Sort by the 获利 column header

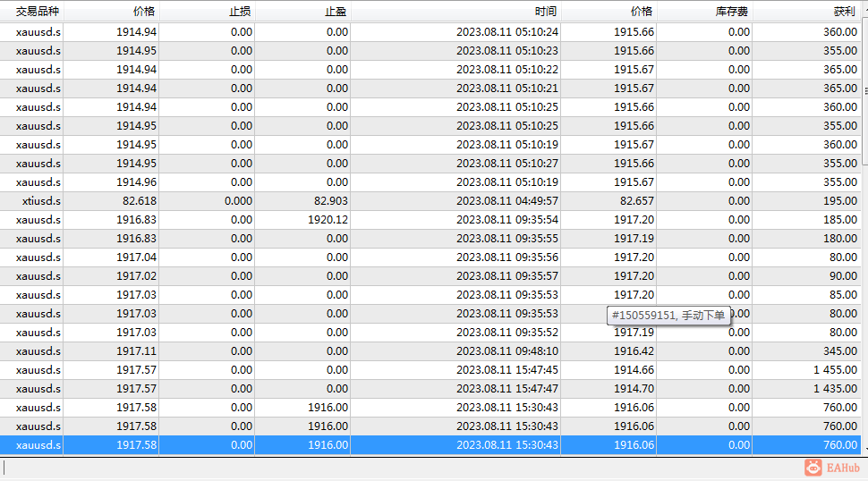click(x=806, y=11)
